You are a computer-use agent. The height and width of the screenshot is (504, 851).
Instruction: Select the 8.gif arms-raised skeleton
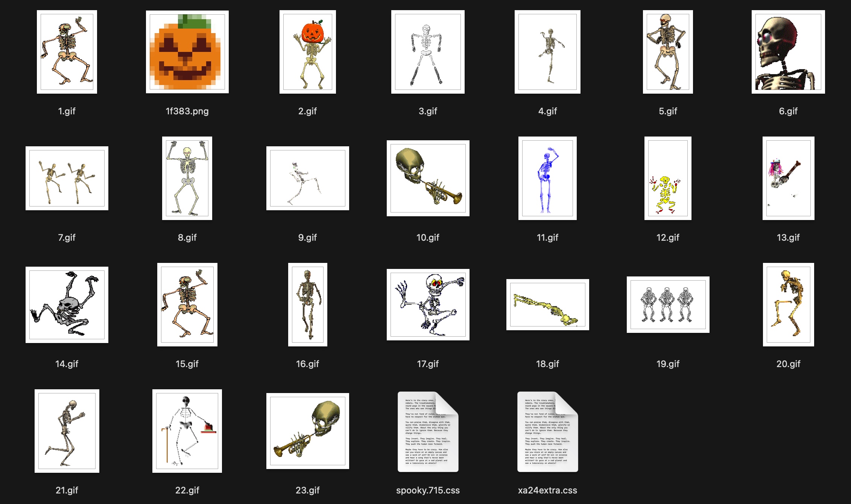pos(187,178)
